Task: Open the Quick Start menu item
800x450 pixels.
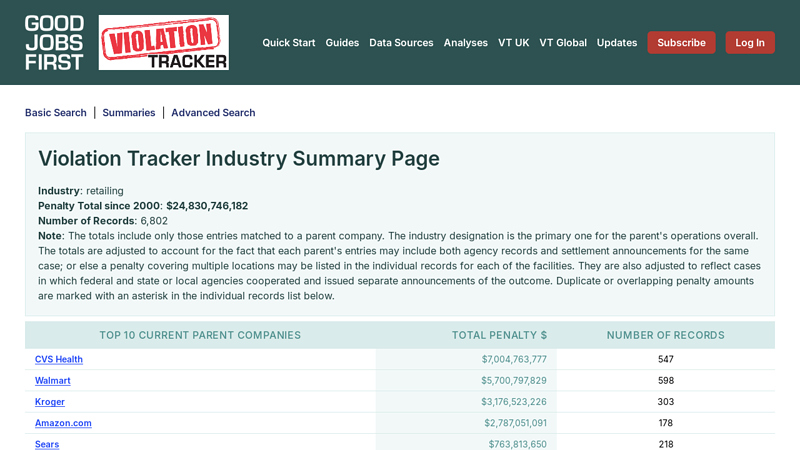Action: 288,43
